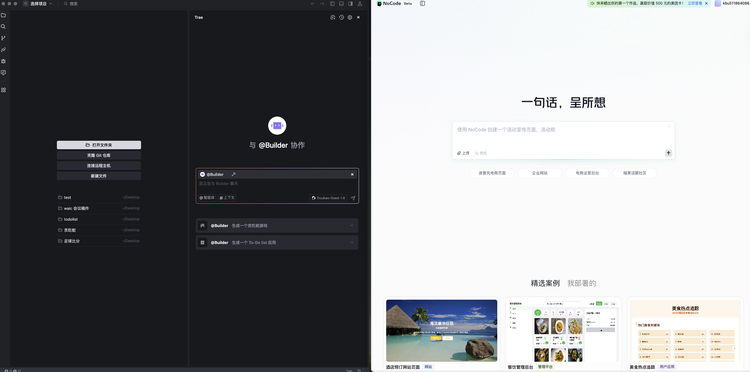Click the New File button
750x372 pixels.
pos(99,176)
